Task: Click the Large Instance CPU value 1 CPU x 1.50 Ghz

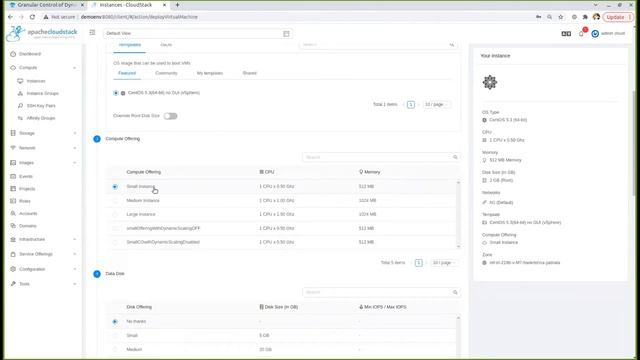Action: click(276, 214)
